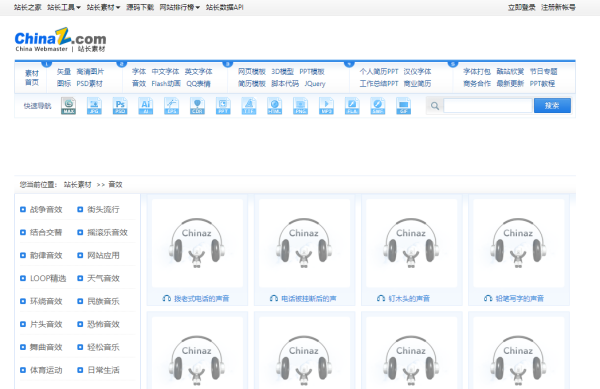This screenshot has height=389, width=600.
Task: Click the 注册新帐号 register link
Action: coord(558,7)
